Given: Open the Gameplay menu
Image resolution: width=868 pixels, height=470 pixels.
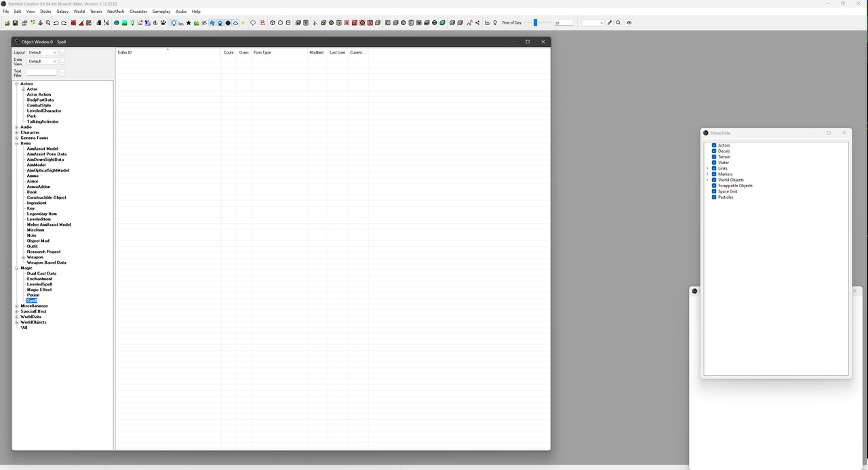Looking at the screenshot, I should [161, 12].
